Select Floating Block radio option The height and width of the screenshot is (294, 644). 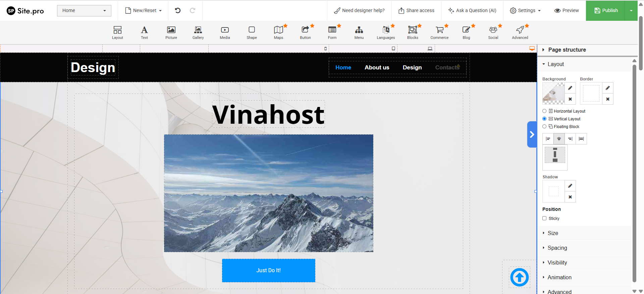[544, 126]
